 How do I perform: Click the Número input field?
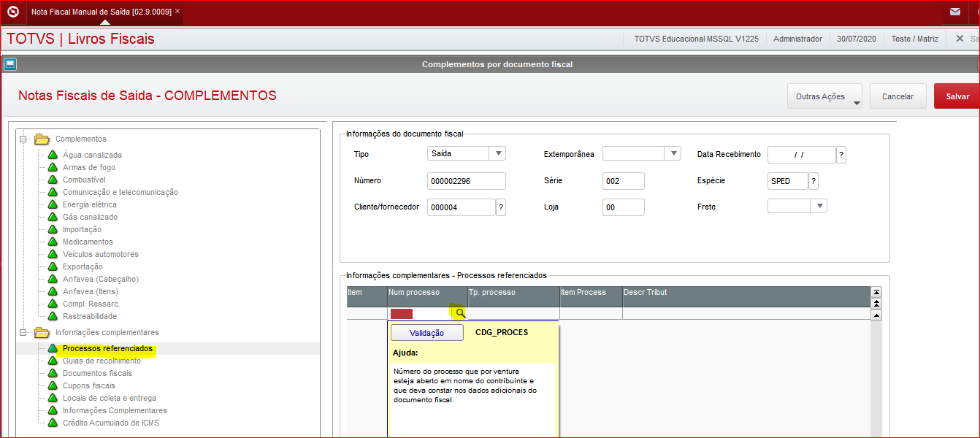[466, 181]
